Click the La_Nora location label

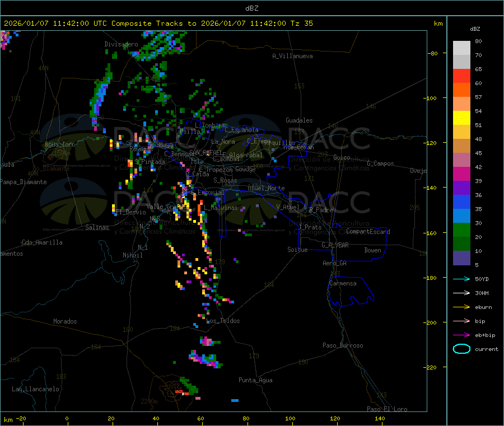pyautogui.click(x=223, y=142)
